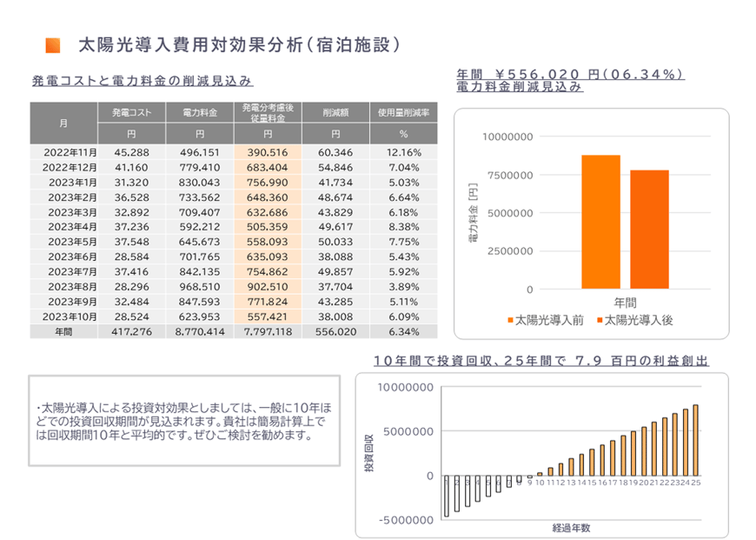Select the 削減額 column header
Image resolution: width=756 pixels, height=540 pixels.
click(335, 113)
